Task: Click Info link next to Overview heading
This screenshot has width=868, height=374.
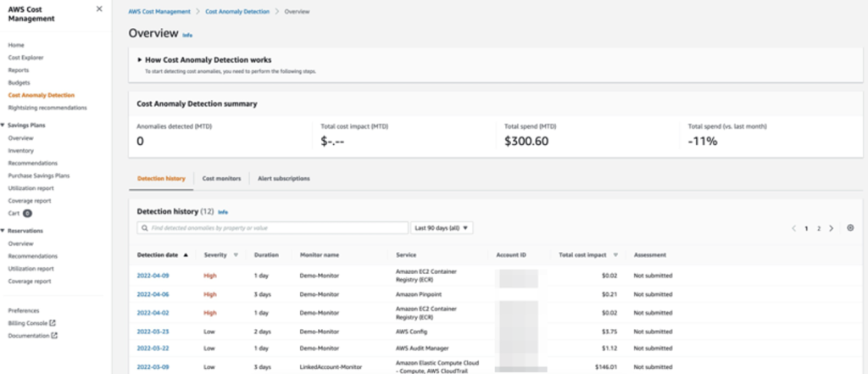Action: 187,35
